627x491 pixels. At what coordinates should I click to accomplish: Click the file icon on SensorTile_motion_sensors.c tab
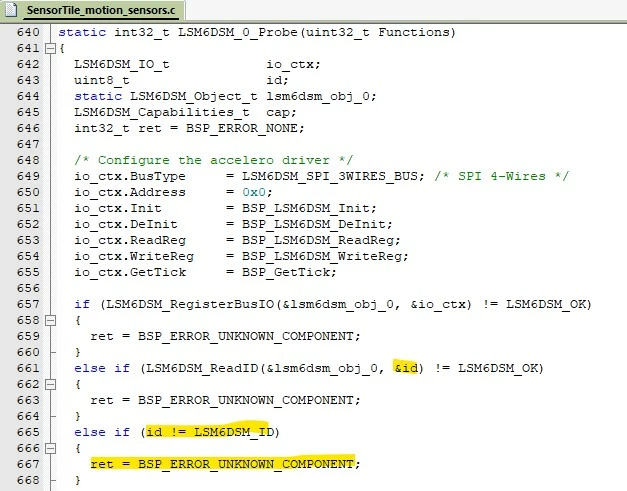tap(11, 10)
